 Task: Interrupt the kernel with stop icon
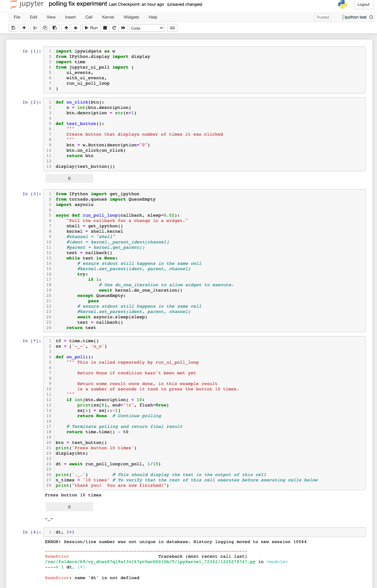(105, 28)
